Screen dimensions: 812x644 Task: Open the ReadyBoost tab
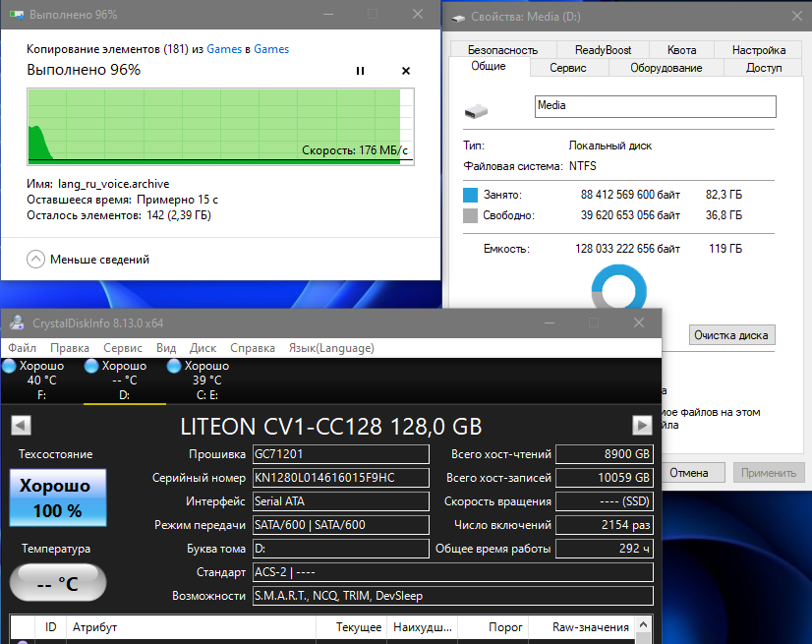coord(603,50)
